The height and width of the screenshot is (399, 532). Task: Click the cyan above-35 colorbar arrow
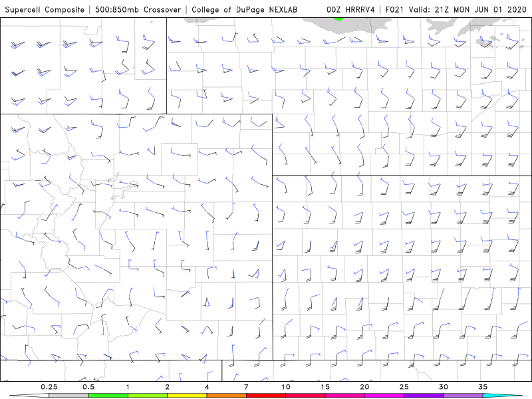coord(503,396)
